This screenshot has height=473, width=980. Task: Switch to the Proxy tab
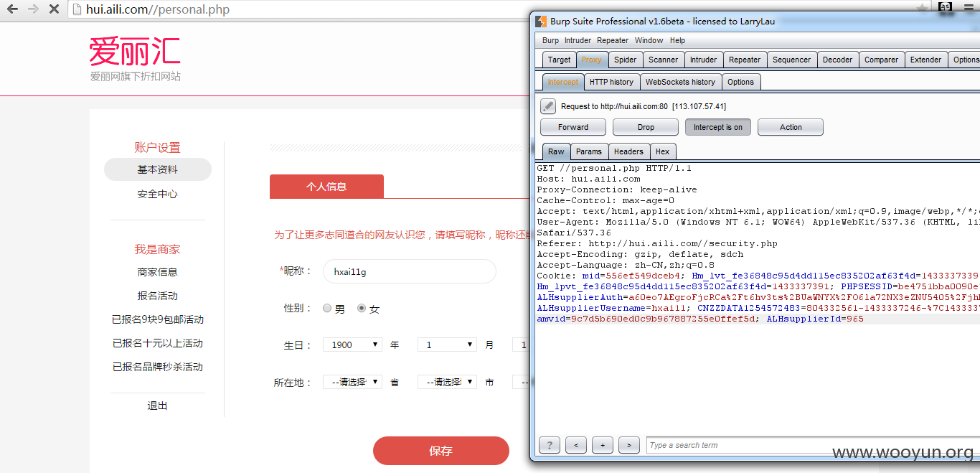[x=592, y=60]
